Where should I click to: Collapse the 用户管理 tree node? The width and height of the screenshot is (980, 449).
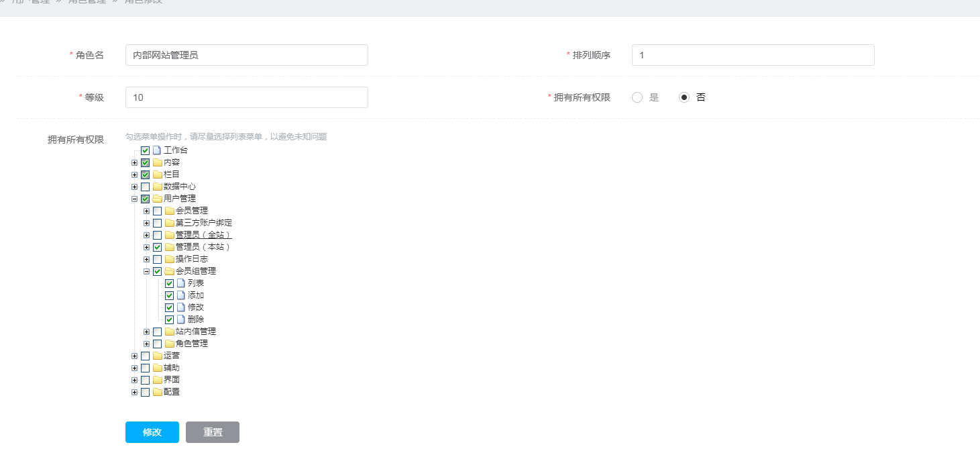pos(135,199)
